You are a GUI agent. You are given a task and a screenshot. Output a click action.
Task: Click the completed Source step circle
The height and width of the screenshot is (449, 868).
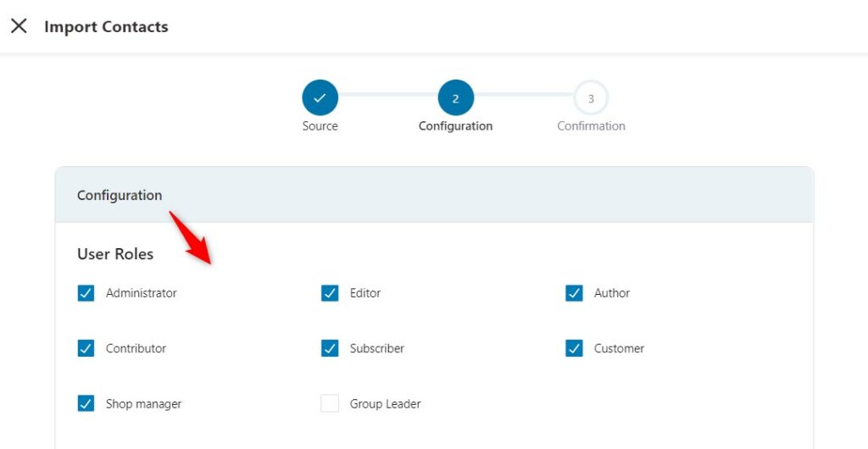pos(320,98)
